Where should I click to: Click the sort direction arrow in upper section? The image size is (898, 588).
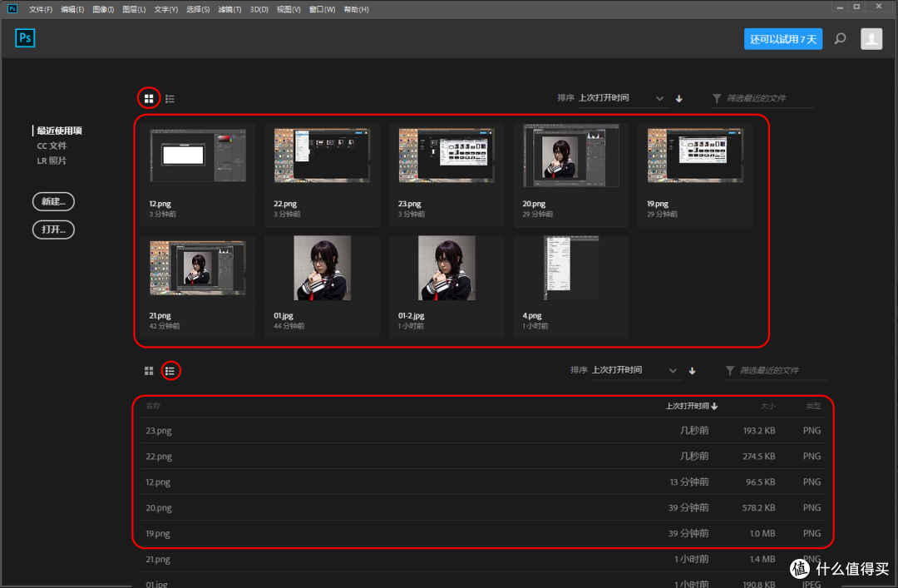[x=678, y=98]
